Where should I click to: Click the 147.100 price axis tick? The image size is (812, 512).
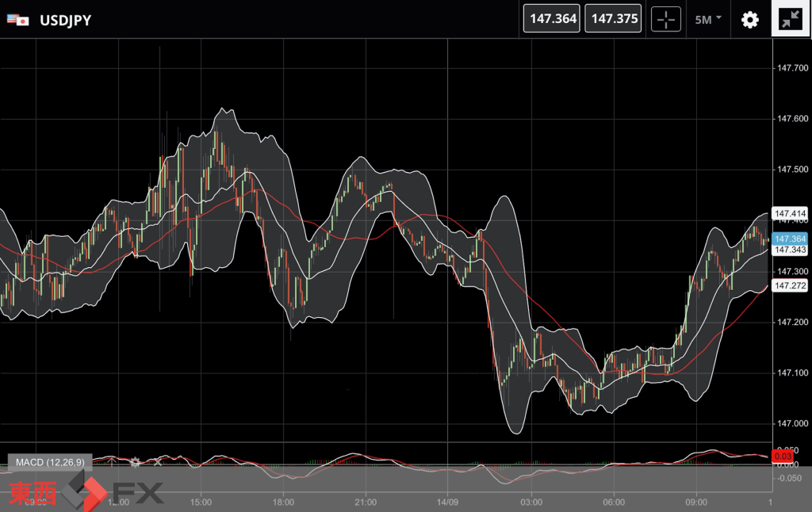click(792, 373)
